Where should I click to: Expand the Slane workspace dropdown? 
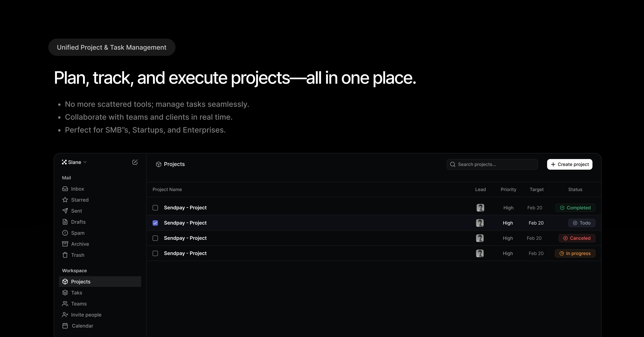(x=74, y=162)
